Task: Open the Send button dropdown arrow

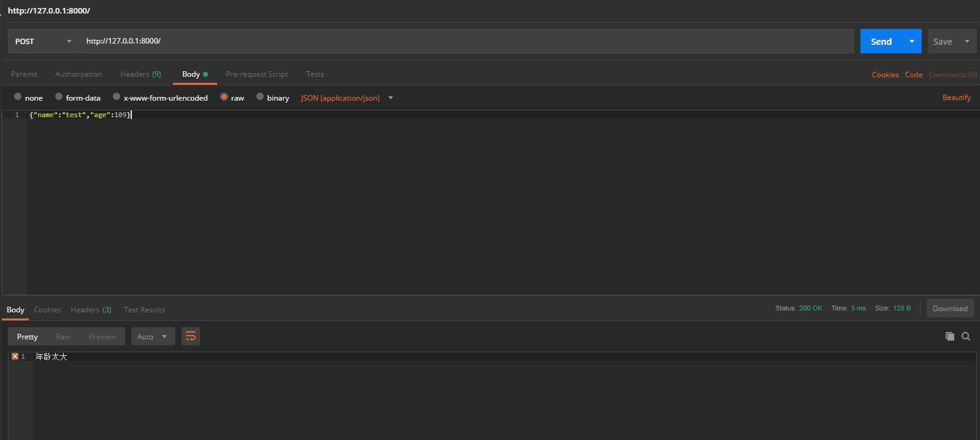Action: (912, 41)
